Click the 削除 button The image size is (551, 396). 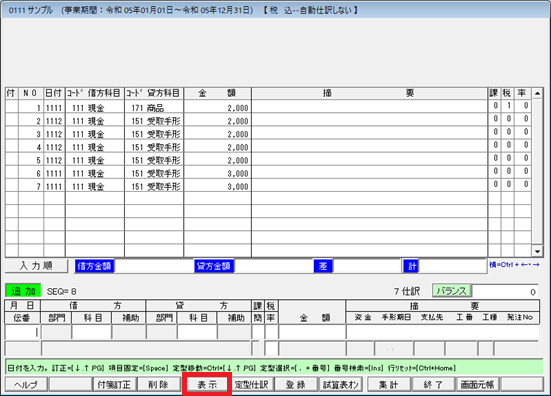point(158,384)
